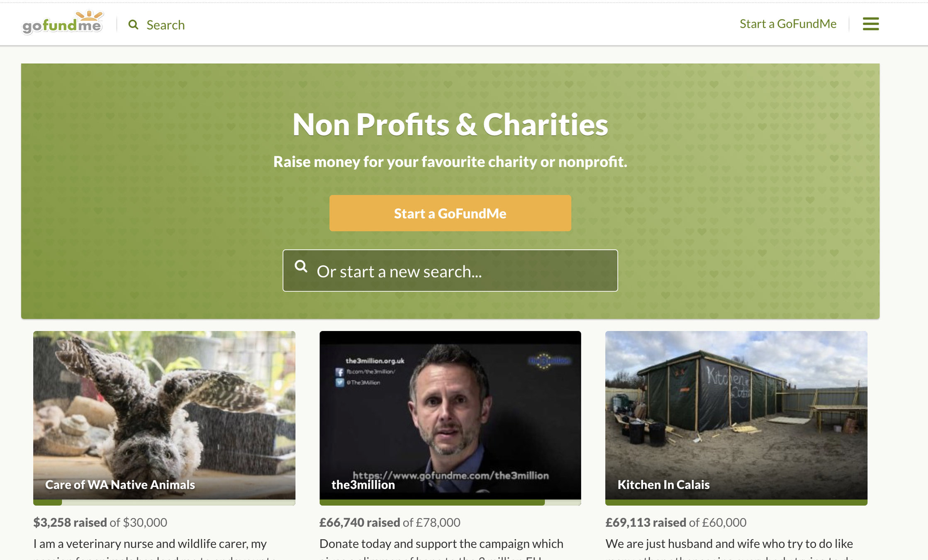
Task: Click Start a GoFundMe in the header
Action: coord(788,24)
